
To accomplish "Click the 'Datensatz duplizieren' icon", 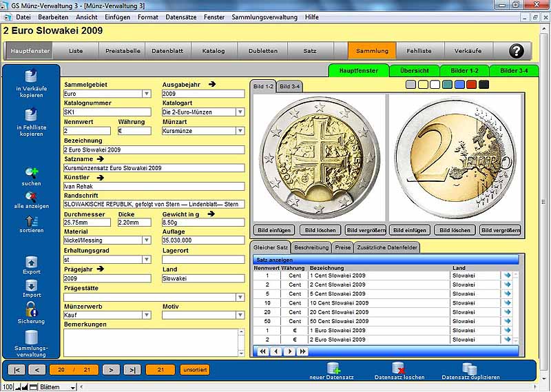I will [x=470, y=369].
